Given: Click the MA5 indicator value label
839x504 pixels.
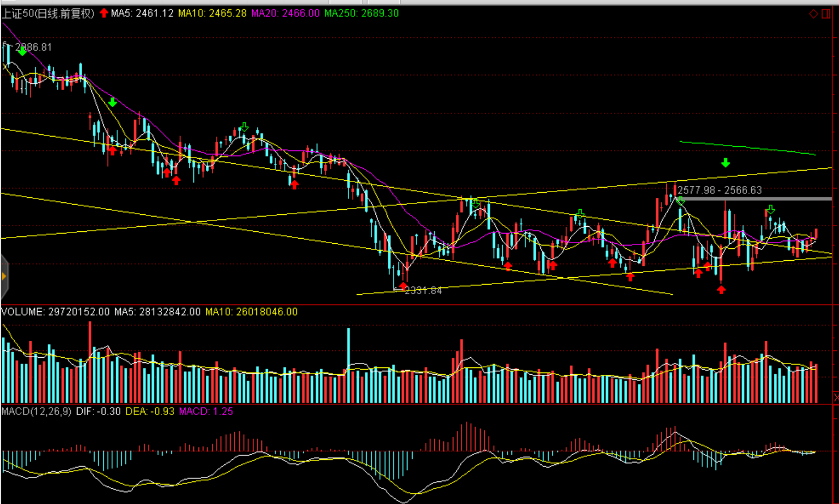Looking at the screenshot, I should coord(142,13).
